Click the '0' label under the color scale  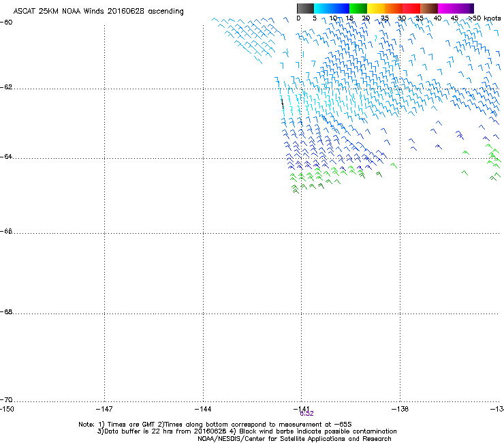coord(298,18)
